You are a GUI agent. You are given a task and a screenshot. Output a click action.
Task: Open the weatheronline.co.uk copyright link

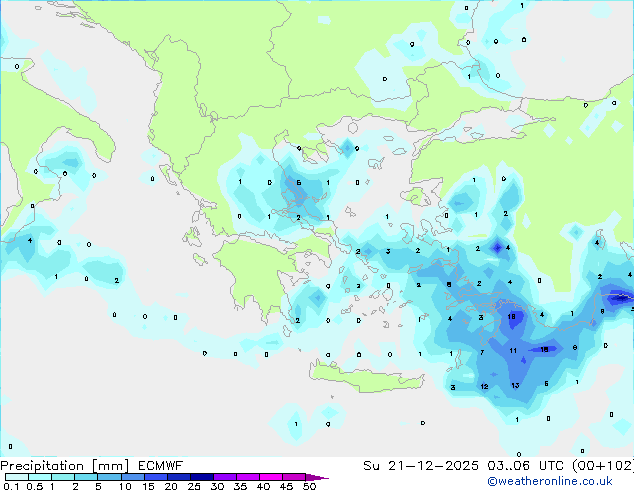point(549,481)
